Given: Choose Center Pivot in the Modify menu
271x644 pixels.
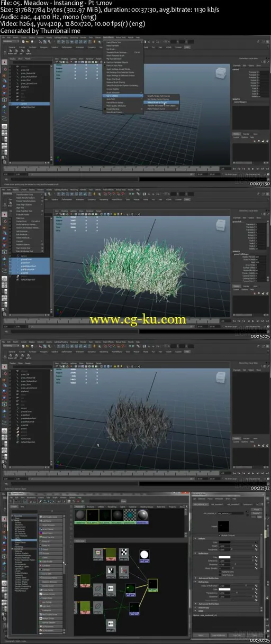Looking at the screenshot, I should coord(22,221).
